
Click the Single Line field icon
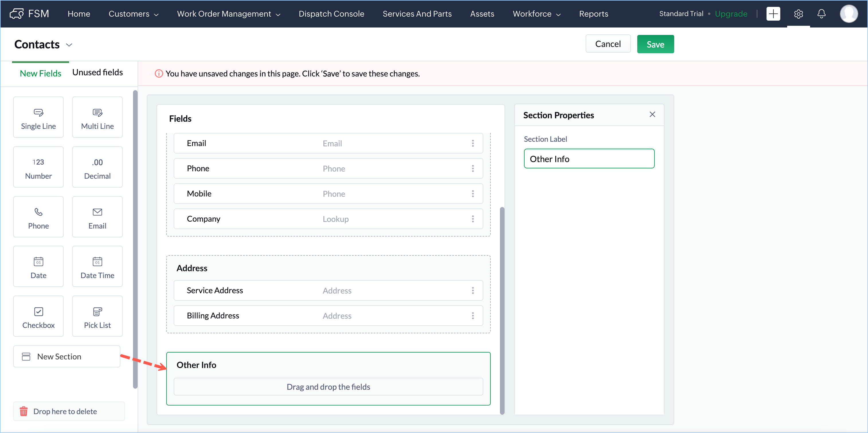click(x=38, y=113)
